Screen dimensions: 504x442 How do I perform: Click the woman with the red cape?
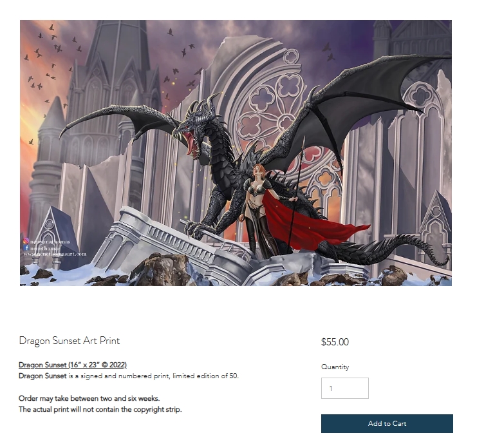[x=260, y=209]
